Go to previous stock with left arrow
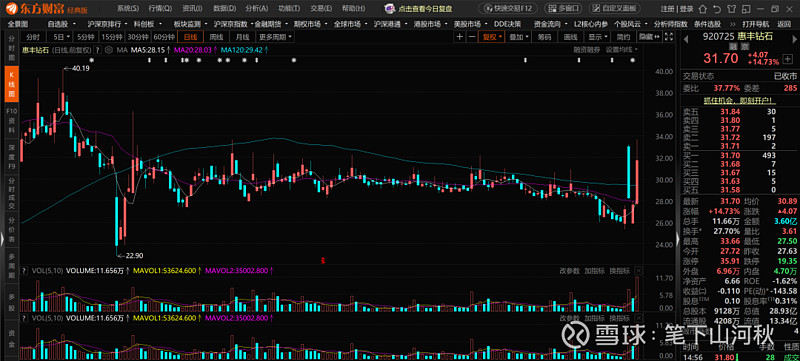Viewport: 800px width, 361px height. pyautogui.click(x=686, y=39)
